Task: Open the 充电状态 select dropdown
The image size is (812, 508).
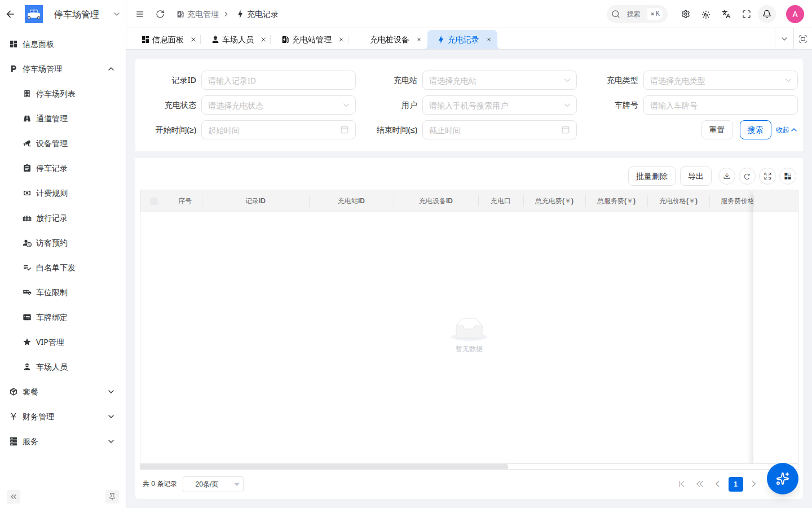Action: pos(279,105)
